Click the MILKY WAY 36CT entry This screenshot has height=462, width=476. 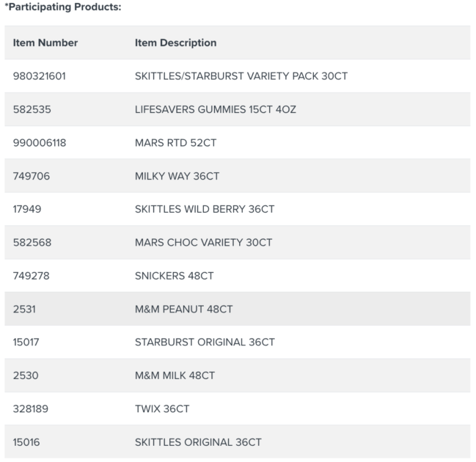(177, 176)
